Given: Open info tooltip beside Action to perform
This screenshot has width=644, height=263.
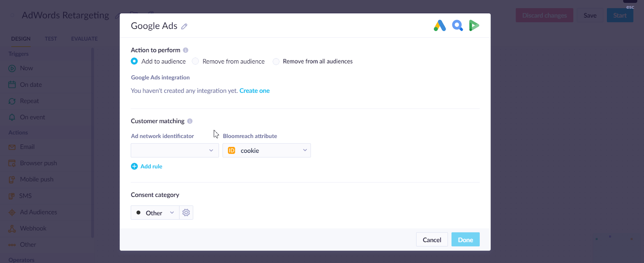Looking at the screenshot, I should [186, 50].
